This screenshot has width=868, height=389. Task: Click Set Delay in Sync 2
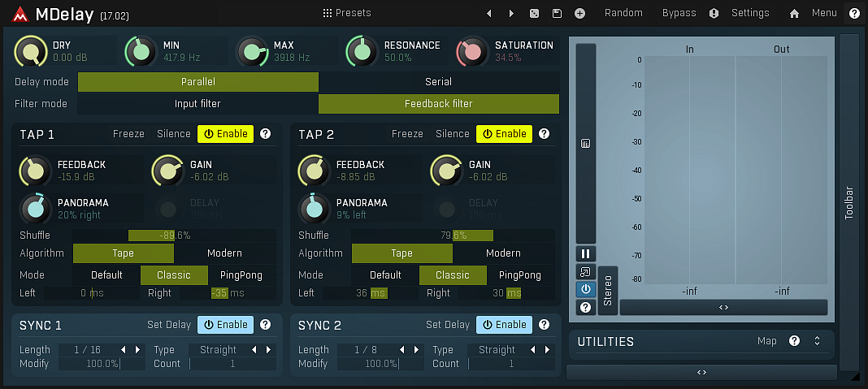click(448, 324)
